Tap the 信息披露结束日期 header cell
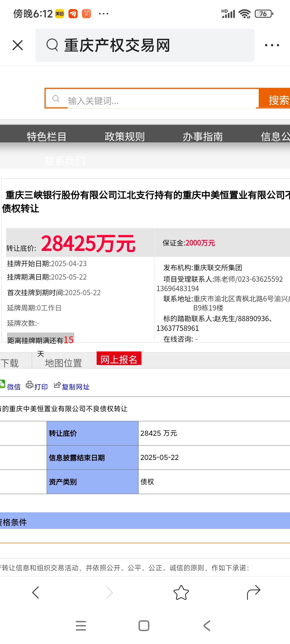Image resolution: width=290 pixels, height=644 pixels. (93, 458)
